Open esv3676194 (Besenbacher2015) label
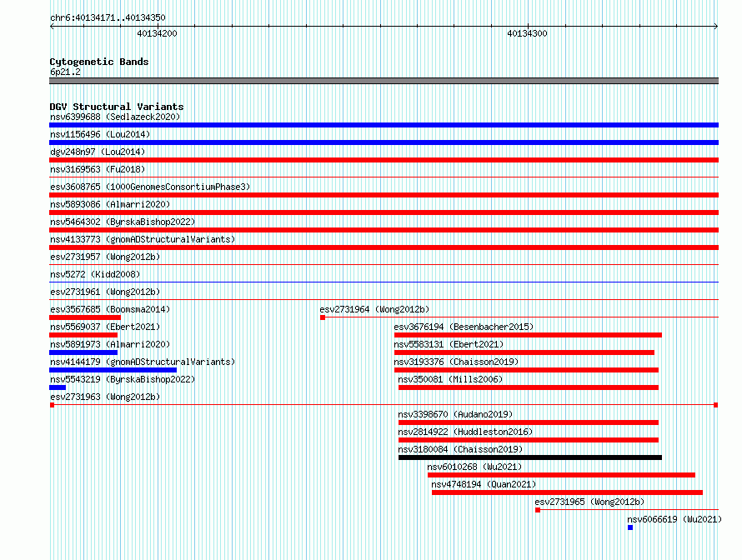Screen dimensions: 742x560 point(464,327)
